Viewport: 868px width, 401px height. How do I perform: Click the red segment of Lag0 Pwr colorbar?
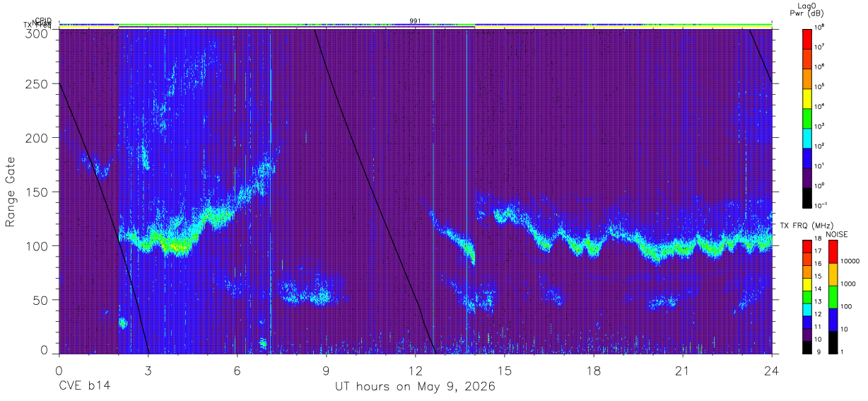[x=807, y=38]
